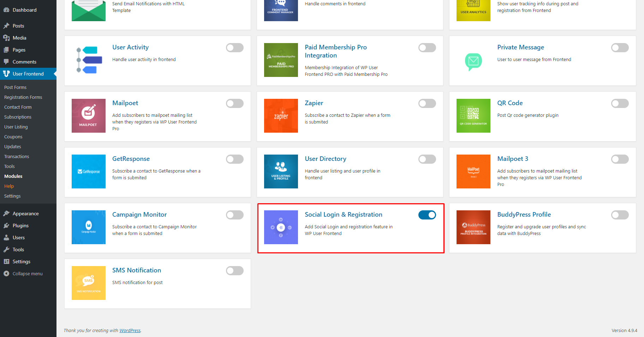
Task: Click the HTML email template envelope icon
Action: click(89, 11)
